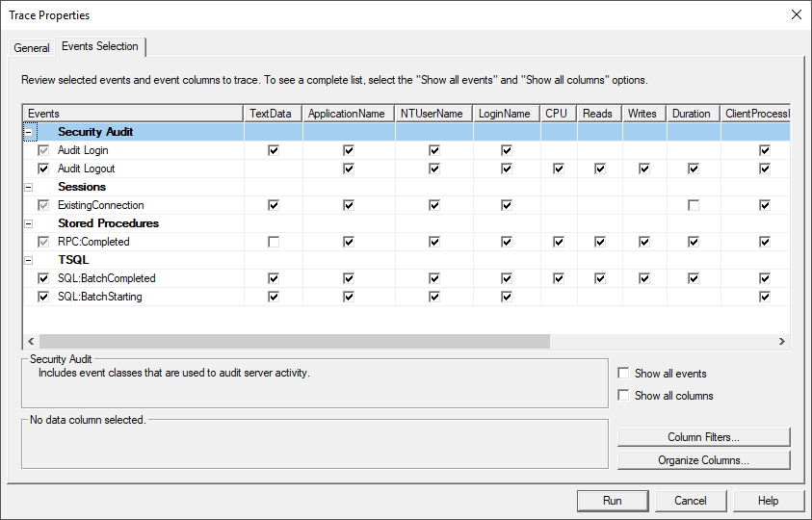This screenshot has height=520, width=812.
Task: Enable the Show all columns checkbox
Action: (x=624, y=396)
